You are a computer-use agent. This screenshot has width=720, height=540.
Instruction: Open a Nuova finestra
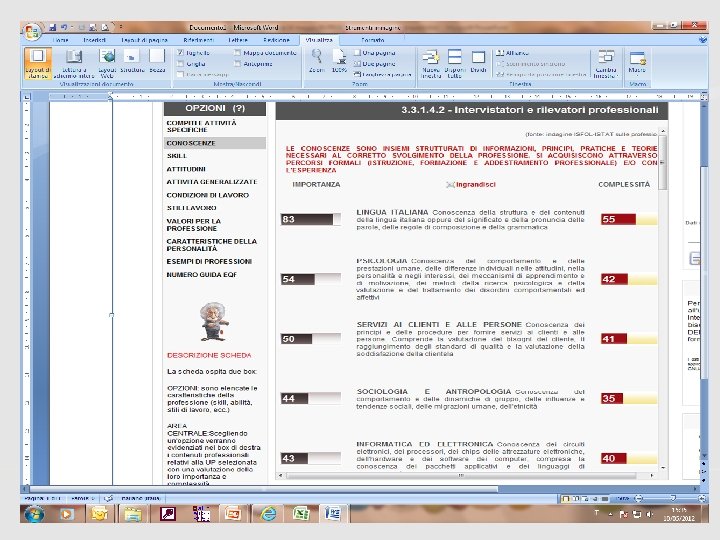pyautogui.click(x=431, y=63)
